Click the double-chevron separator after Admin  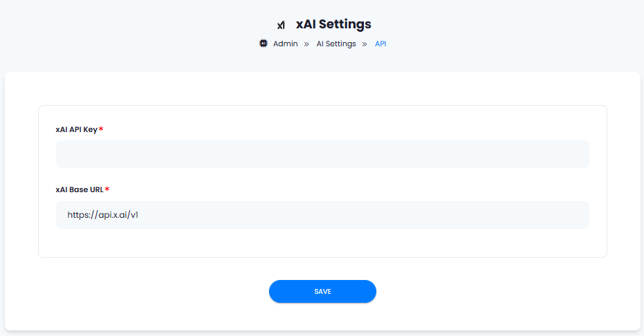306,44
